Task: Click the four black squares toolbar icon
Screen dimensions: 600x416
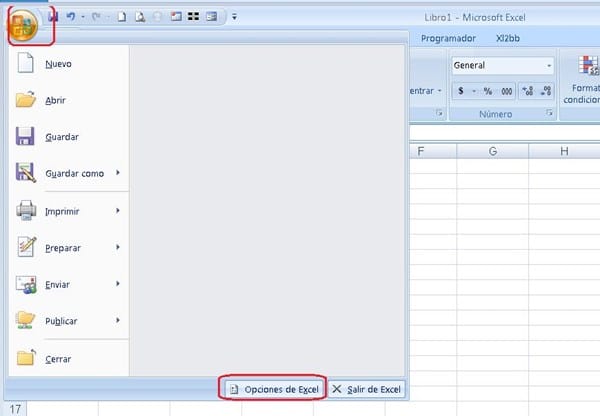Action: (x=194, y=16)
